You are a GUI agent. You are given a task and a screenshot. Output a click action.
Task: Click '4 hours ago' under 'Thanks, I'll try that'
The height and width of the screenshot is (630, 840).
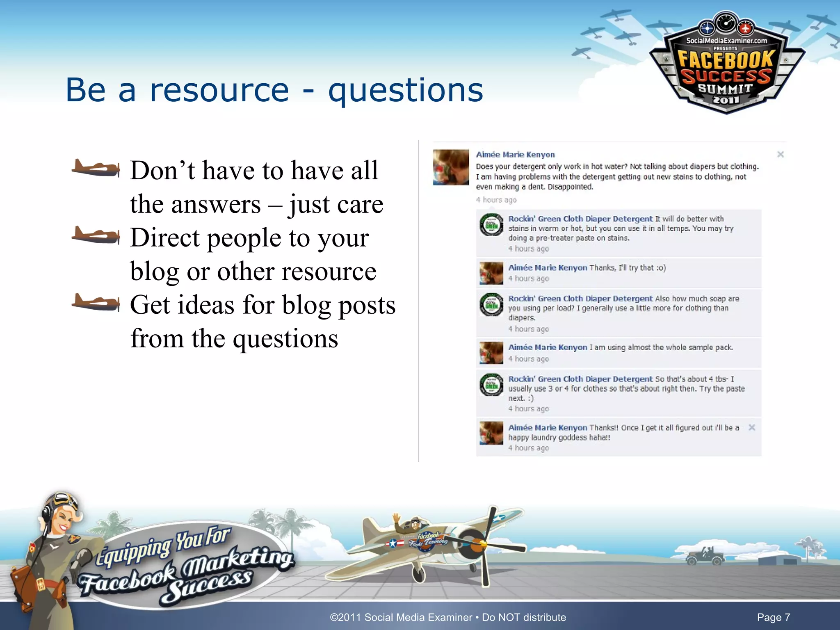point(528,278)
